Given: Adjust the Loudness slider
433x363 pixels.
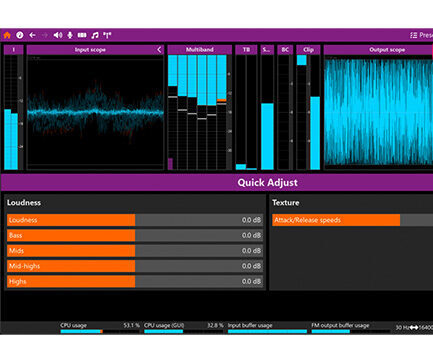Looking at the screenshot, I should click(135, 220).
